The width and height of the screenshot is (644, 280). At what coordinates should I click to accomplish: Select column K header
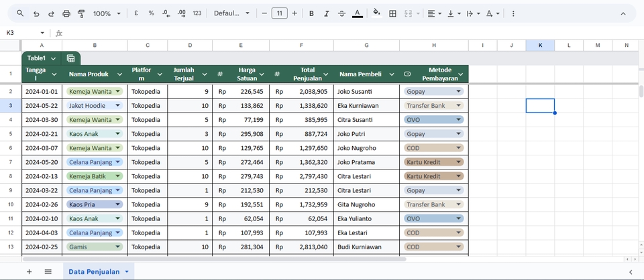coord(540,46)
